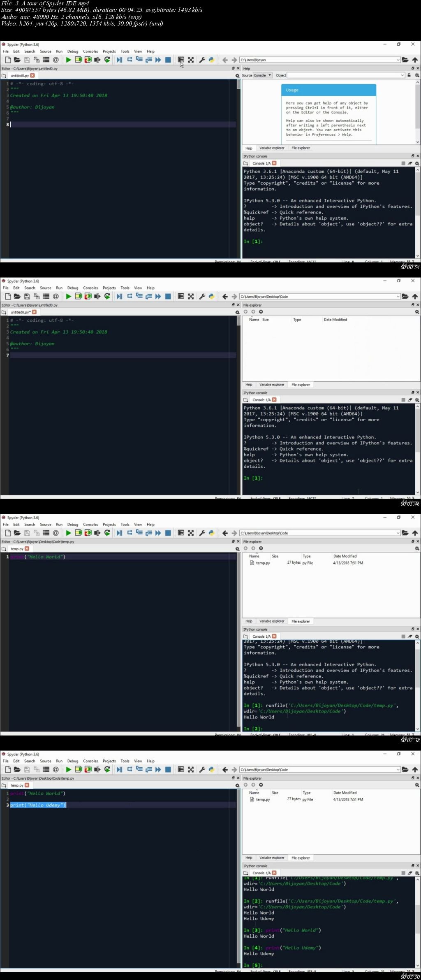Click Browse working directory icon in 00:02:38 frame
This screenshot has height=980, width=421.
pos(405,533)
